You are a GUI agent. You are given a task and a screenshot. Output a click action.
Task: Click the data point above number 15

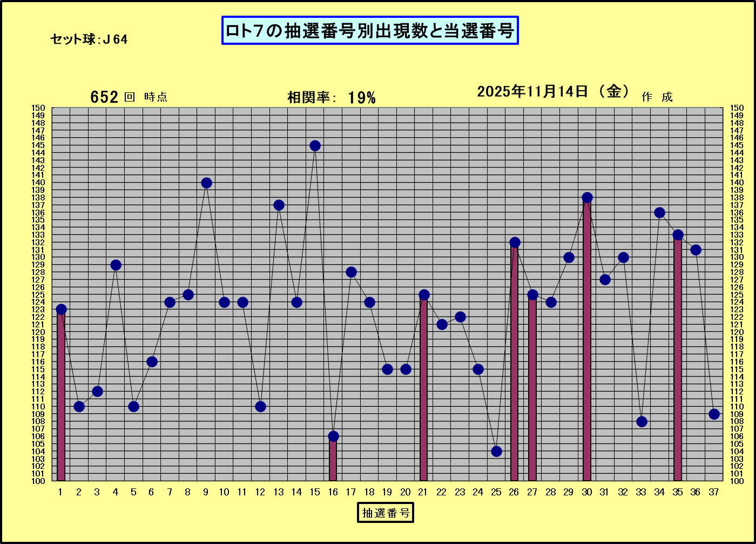pos(315,146)
